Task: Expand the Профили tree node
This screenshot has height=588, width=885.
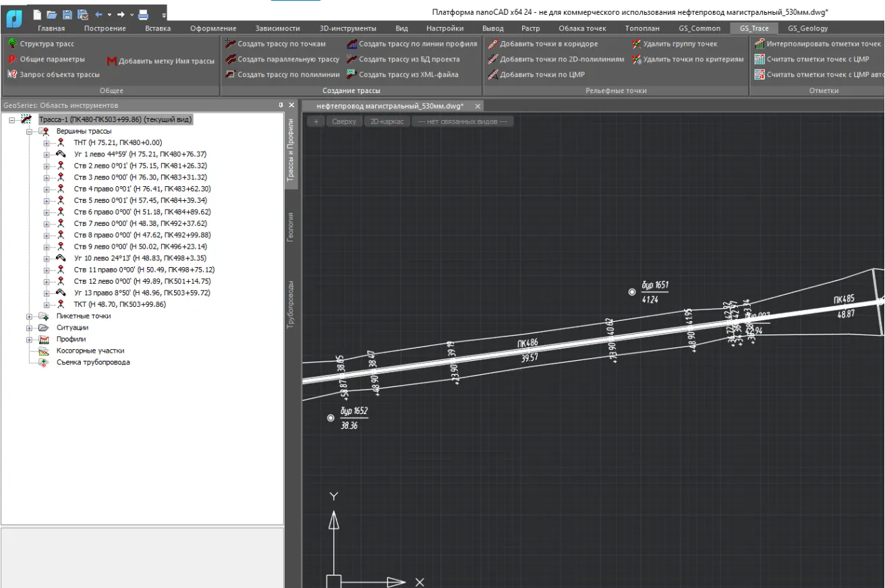Action: [29, 339]
